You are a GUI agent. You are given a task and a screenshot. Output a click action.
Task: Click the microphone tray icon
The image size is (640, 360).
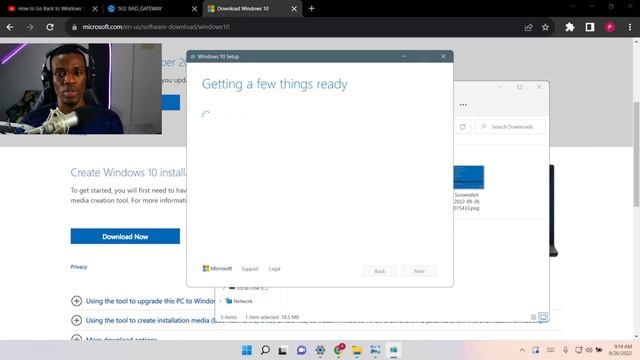[x=565, y=350]
